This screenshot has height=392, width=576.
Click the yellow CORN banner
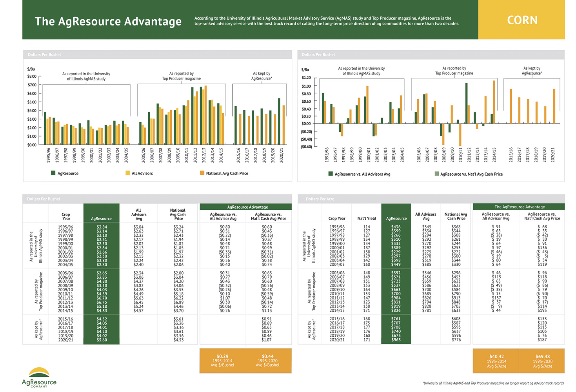coord(521,20)
